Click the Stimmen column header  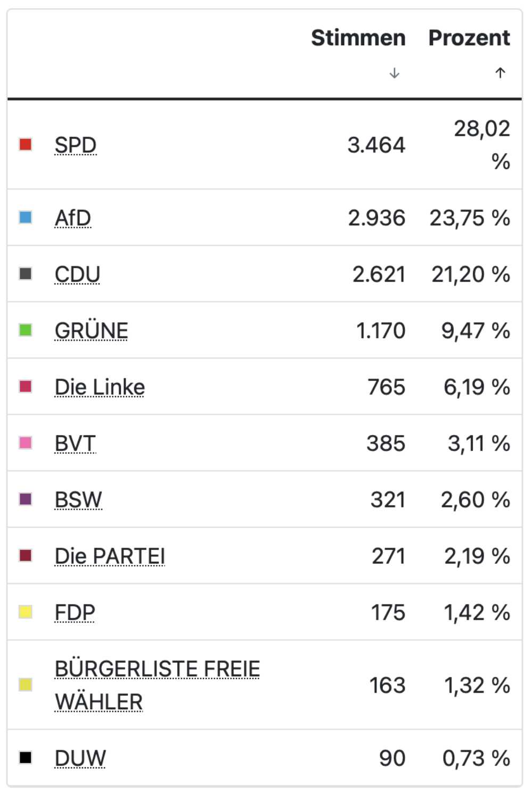click(358, 38)
